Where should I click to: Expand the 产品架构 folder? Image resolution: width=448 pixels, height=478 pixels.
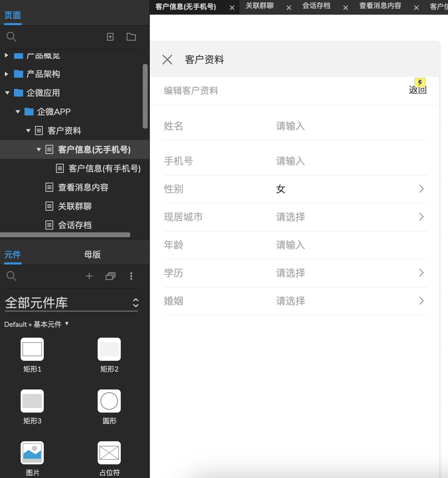pos(6,74)
